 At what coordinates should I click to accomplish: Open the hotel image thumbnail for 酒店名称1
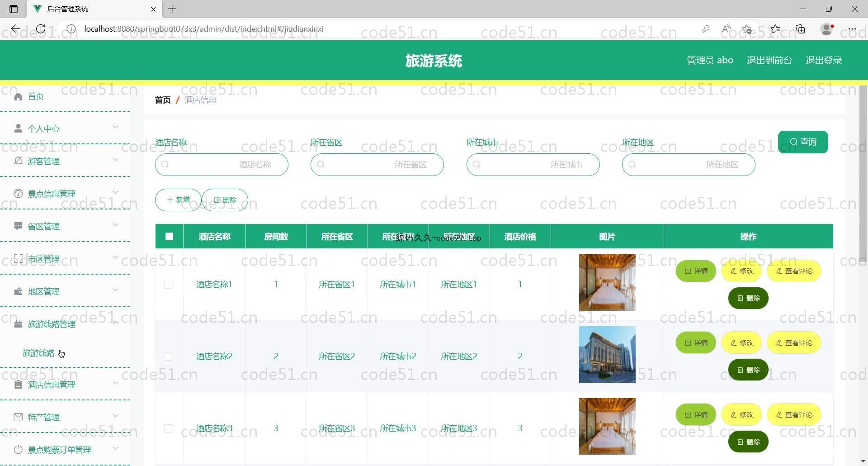point(607,283)
